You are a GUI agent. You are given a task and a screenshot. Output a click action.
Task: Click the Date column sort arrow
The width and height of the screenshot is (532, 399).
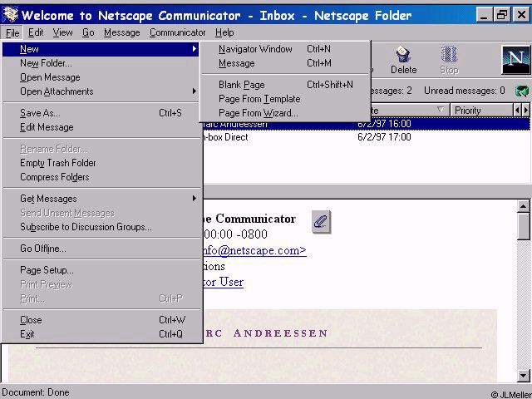441,110
